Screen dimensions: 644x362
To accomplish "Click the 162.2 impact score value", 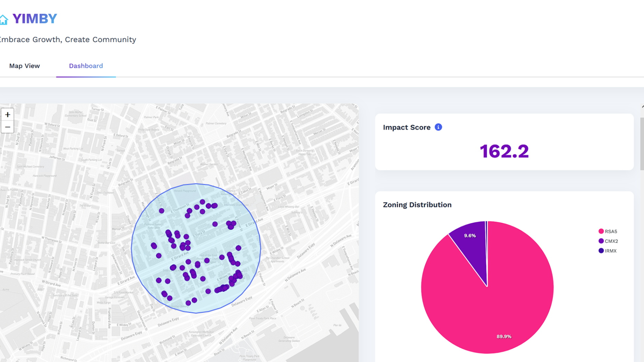I will 504,151.
